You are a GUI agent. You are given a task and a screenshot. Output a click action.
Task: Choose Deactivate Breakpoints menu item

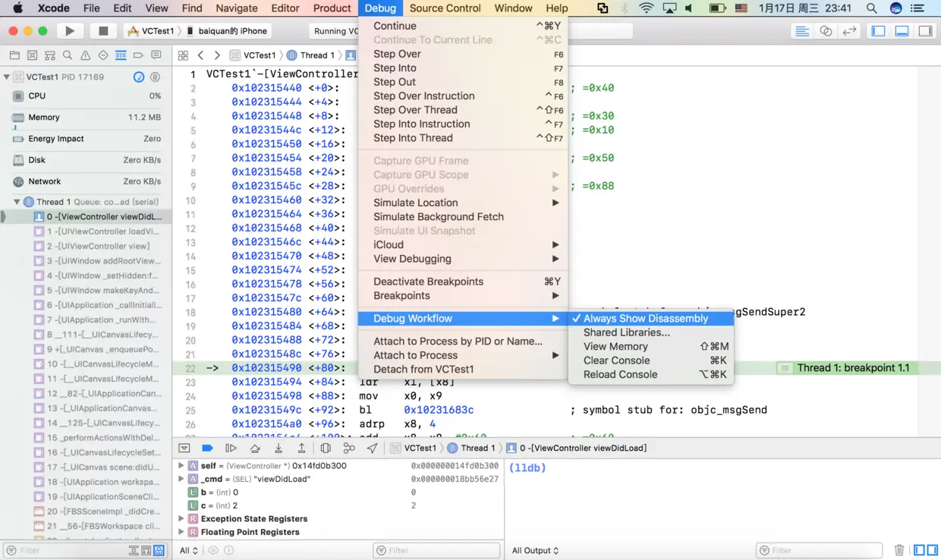463,282
